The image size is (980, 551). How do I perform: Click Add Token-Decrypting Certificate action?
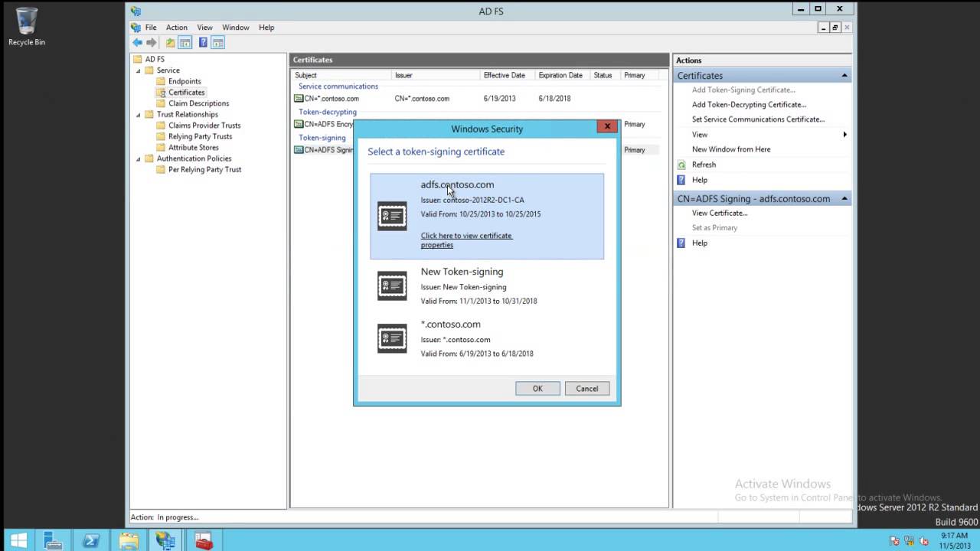[749, 105]
